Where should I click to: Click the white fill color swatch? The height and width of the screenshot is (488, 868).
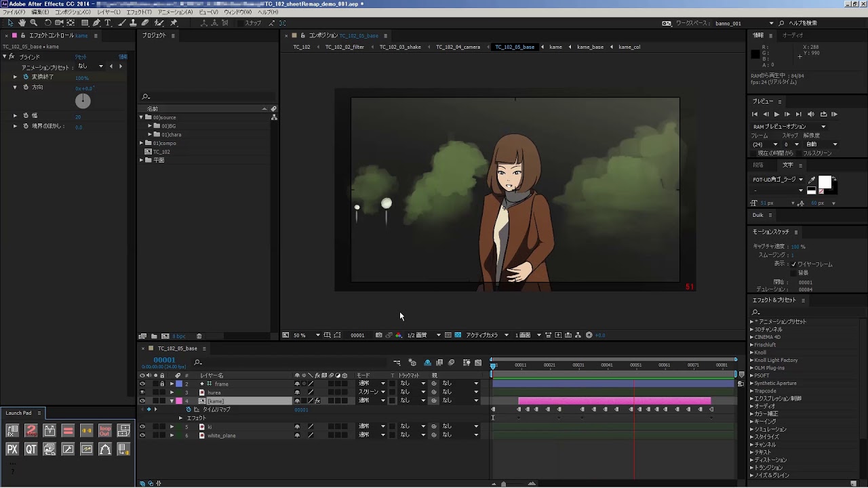[x=825, y=182]
